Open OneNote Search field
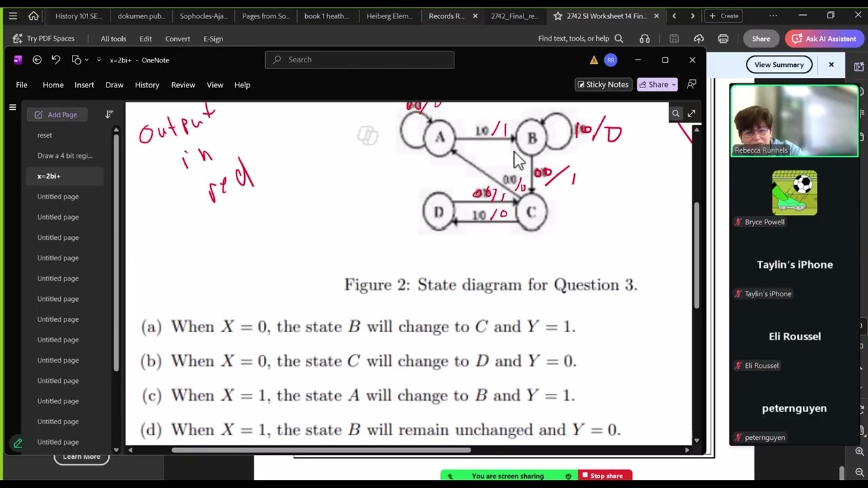 [359, 60]
